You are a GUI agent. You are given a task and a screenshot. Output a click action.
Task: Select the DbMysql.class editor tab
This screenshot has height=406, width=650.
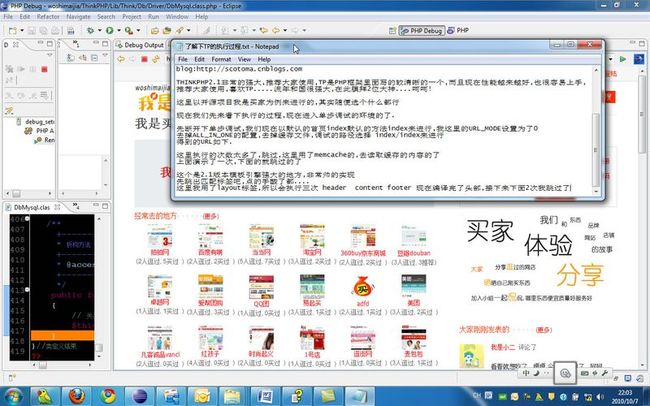[32, 207]
